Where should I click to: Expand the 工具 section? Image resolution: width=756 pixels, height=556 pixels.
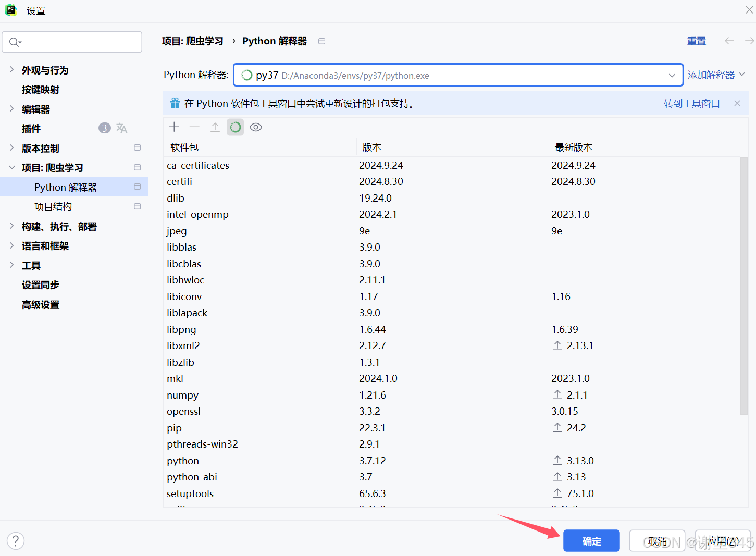point(11,265)
